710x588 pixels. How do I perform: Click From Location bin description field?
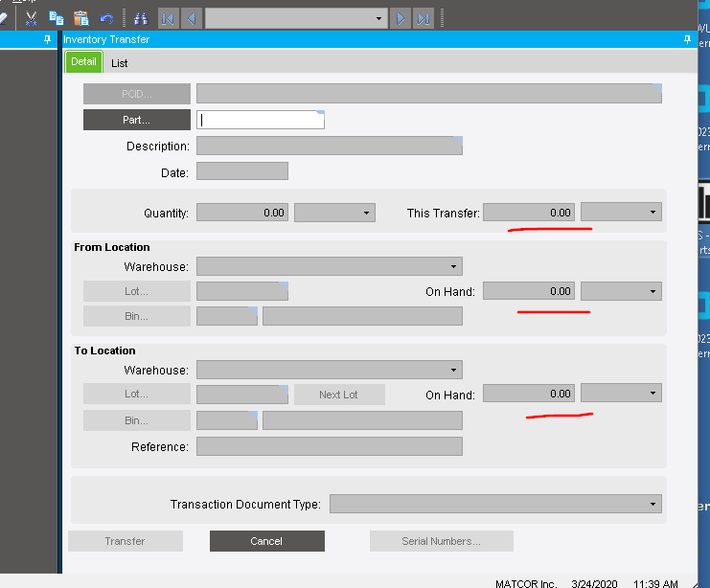pyautogui.click(x=362, y=316)
